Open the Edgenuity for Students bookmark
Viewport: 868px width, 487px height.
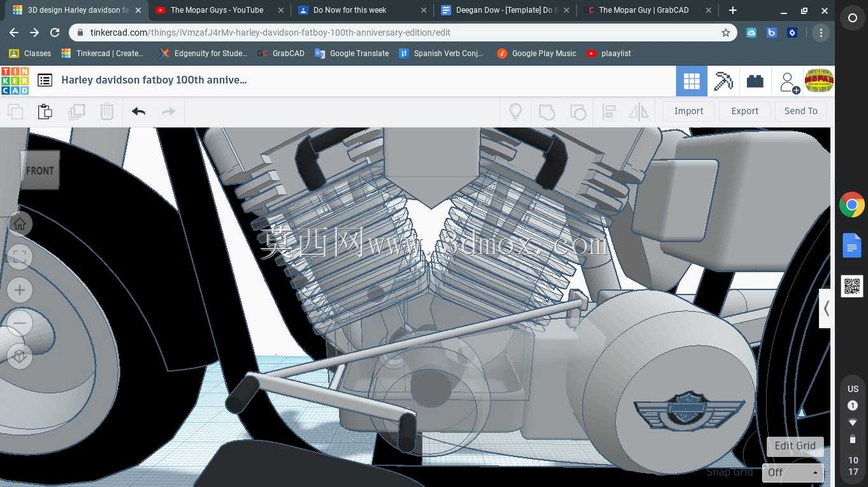click(203, 54)
